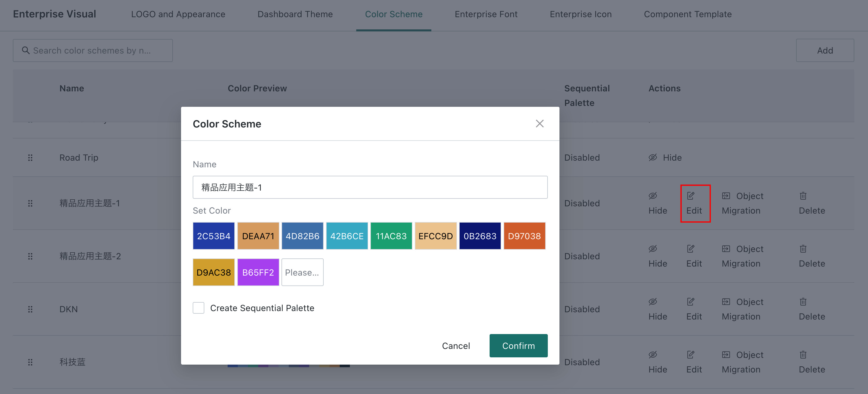Select the 4D82B6 color swatch
The image size is (868, 394).
[302, 236]
